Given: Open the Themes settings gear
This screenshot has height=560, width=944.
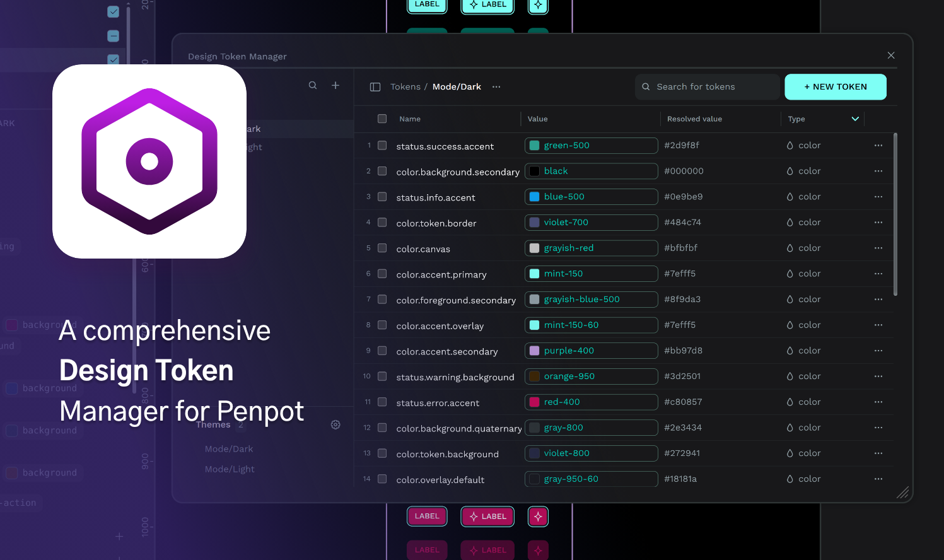Looking at the screenshot, I should click(x=335, y=424).
